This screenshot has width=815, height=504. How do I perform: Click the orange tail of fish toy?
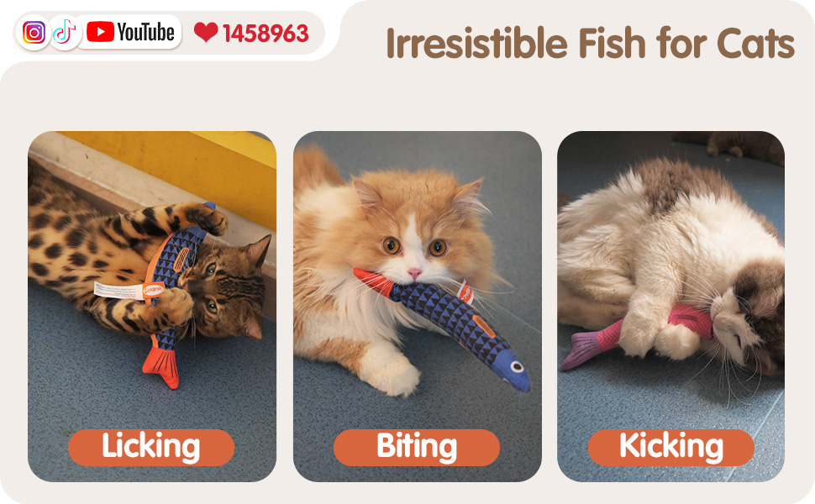tap(161, 366)
